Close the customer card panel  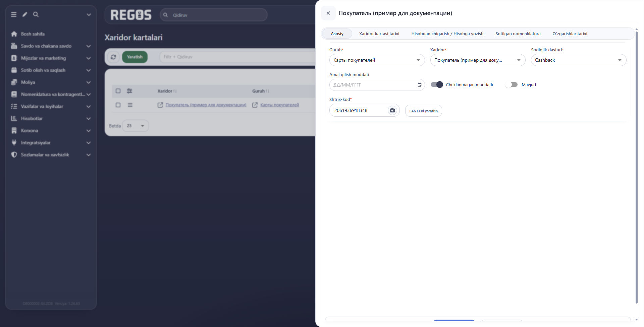(x=328, y=13)
